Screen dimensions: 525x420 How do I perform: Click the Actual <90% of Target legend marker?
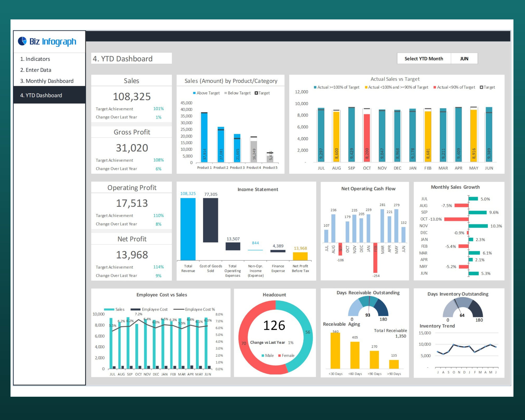pyautogui.click(x=435, y=87)
